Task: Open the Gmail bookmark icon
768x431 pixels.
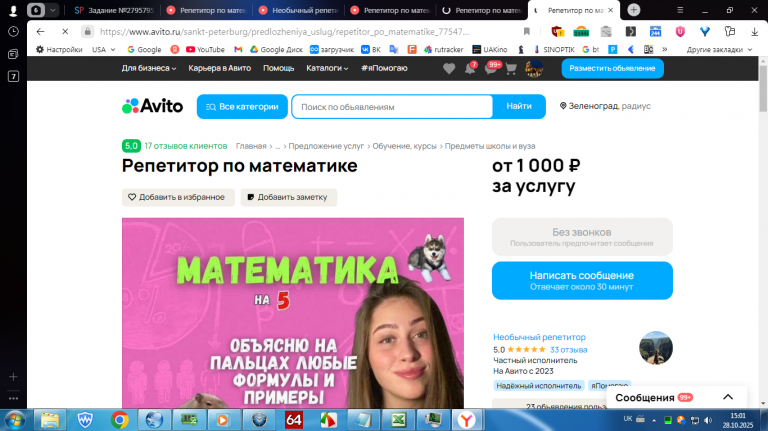Action: pyautogui.click(x=238, y=49)
